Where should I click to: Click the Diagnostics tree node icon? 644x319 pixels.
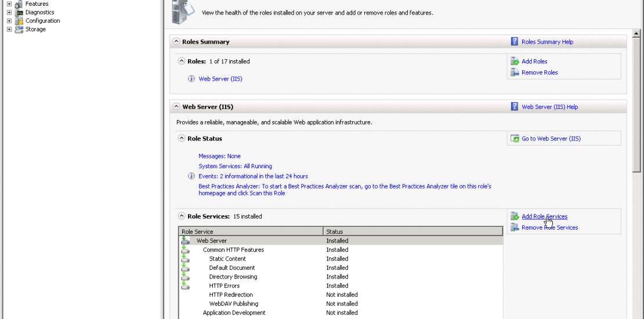tap(19, 12)
